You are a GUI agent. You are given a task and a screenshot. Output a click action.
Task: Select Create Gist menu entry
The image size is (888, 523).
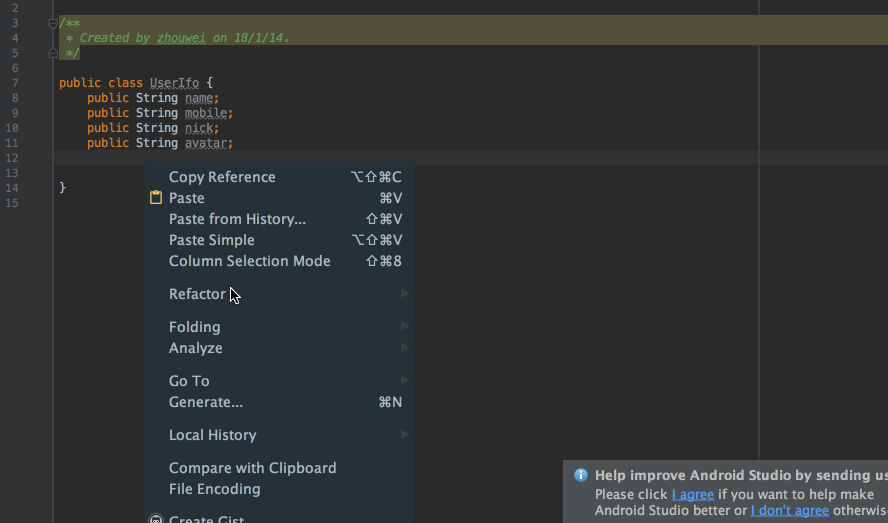280,518
